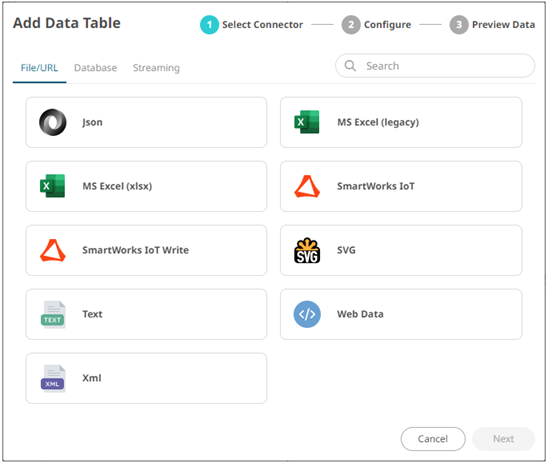Choose the SmartWorks IoT Write label
This screenshot has width=548, height=463.
[x=135, y=250]
